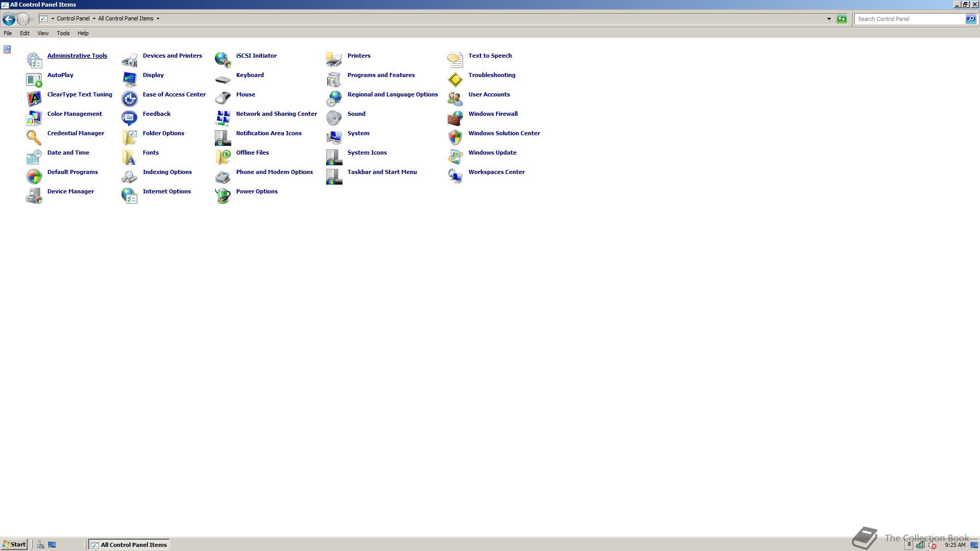The height and width of the screenshot is (551, 980).
Task: Expand the address bar root icon arrow
Action: [53, 19]
